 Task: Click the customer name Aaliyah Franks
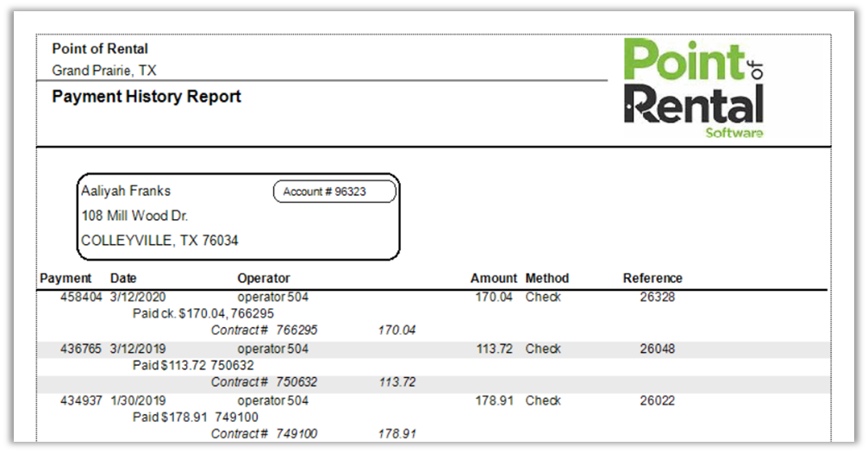126,191
